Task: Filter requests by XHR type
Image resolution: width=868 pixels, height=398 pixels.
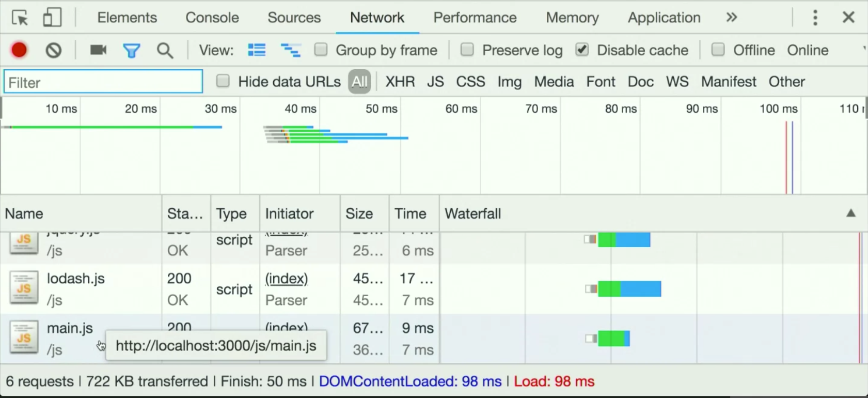Action: click(400, 82)
